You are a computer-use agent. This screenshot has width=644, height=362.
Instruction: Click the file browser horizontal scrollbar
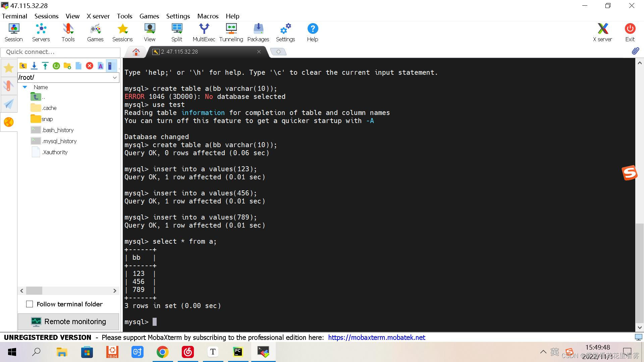pyautogui.click(x=68, y=291)
